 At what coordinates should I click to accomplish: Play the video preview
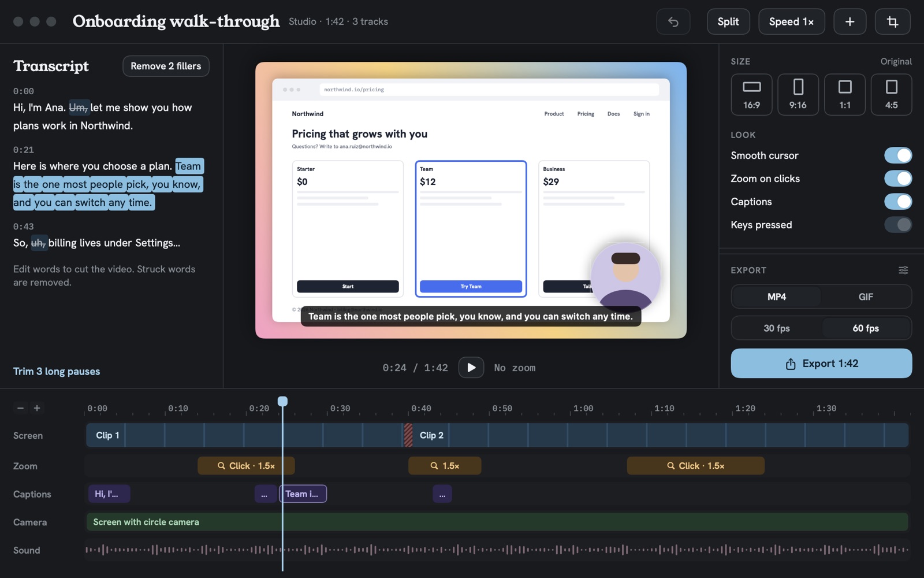point(471,368)
